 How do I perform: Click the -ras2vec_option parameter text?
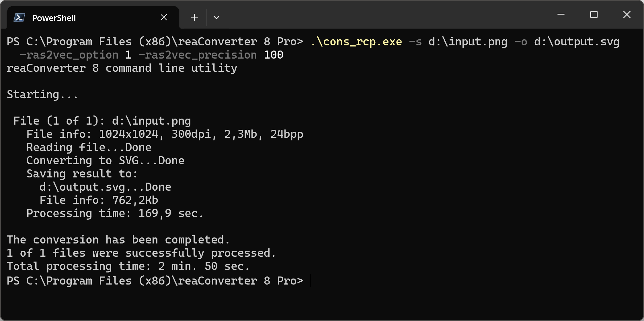[x=69, y=55]
